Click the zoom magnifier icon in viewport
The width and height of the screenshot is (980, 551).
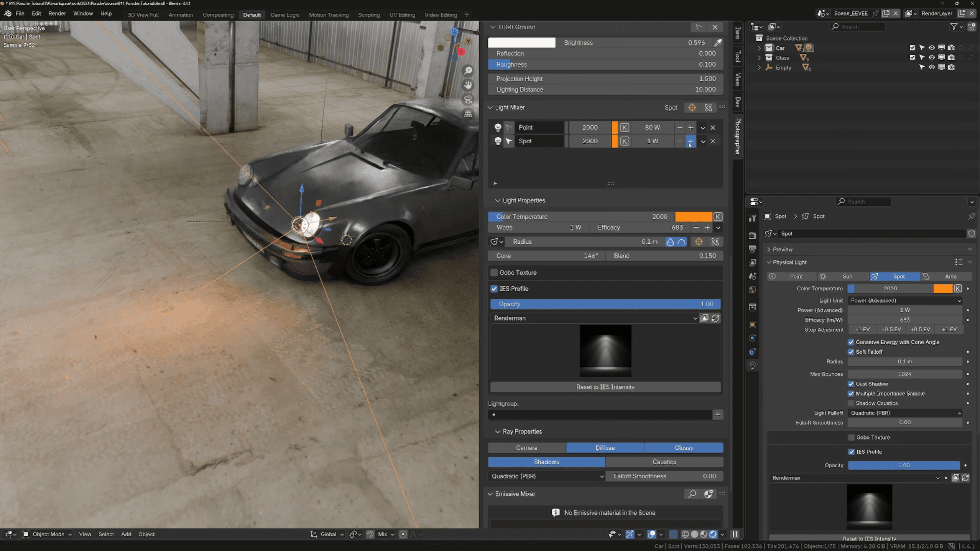point(468,71)
